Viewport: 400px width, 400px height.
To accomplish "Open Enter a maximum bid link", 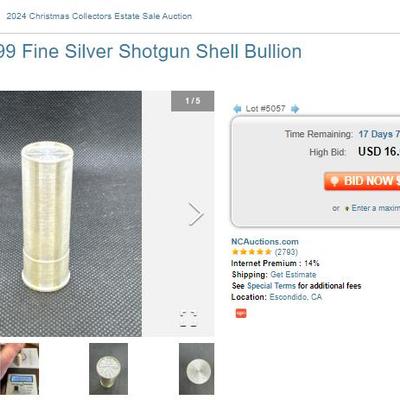I will (376, 208).
